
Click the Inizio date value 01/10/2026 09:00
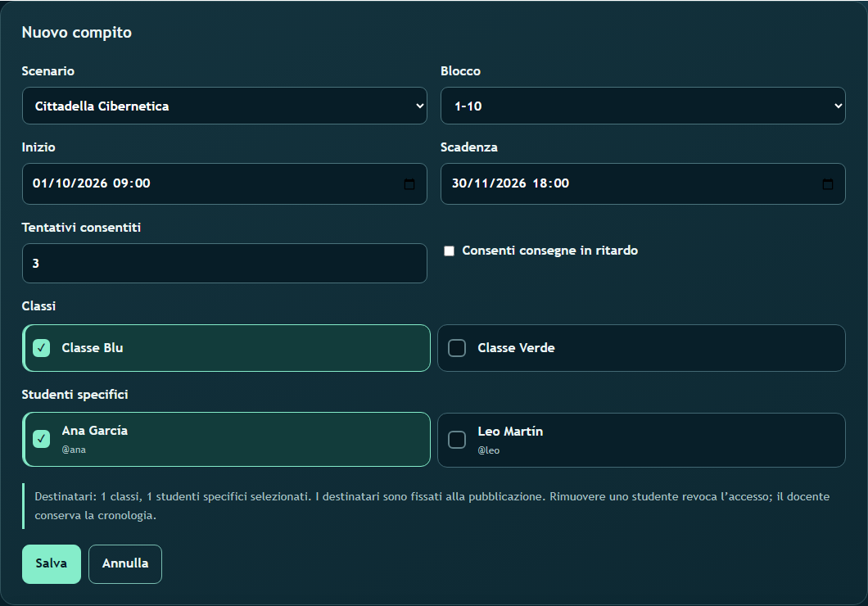pyautogui.click(x=92, y=183)
